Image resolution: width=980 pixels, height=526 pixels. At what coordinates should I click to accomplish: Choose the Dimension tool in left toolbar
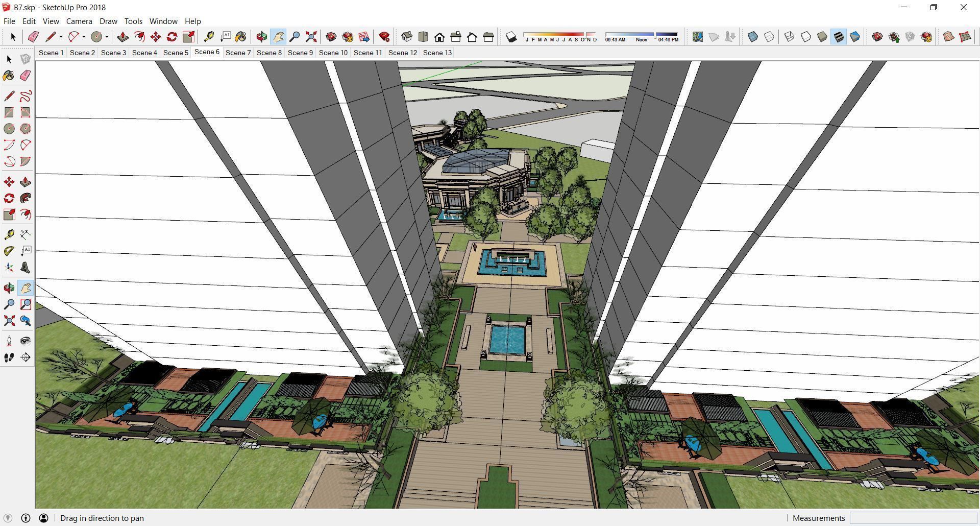26,234
